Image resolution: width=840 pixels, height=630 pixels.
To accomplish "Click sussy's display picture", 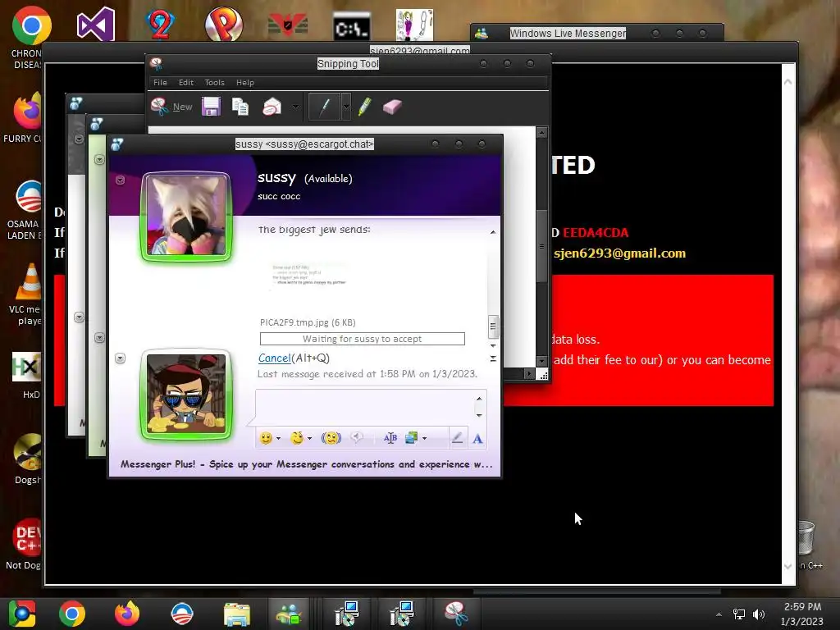I will (x=186, y=216).
